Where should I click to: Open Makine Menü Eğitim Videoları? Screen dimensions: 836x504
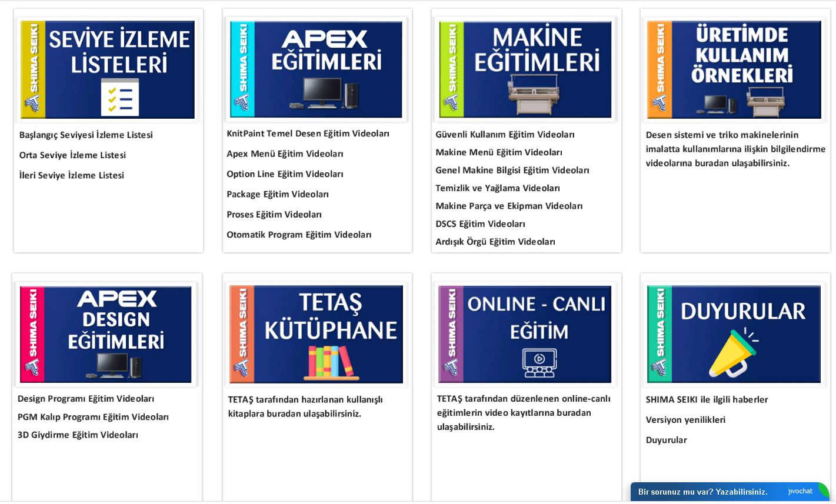coord(499,152)
